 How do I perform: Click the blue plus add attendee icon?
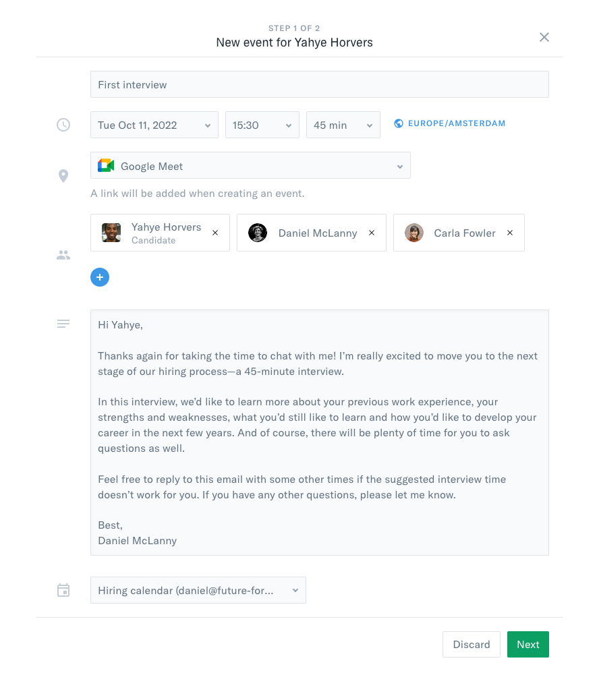click(100, 277)
